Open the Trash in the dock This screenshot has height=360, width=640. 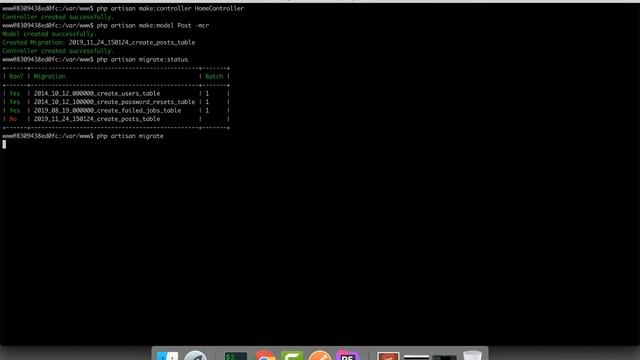tap(472, 356)
